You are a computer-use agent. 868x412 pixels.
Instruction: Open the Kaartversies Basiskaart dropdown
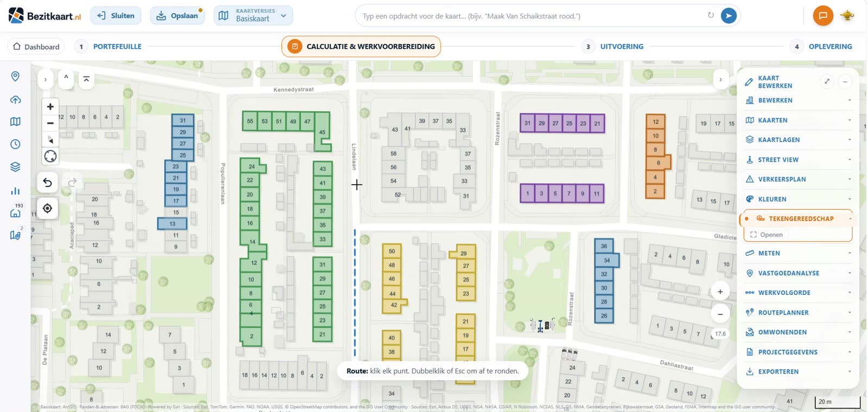point(253,16)
